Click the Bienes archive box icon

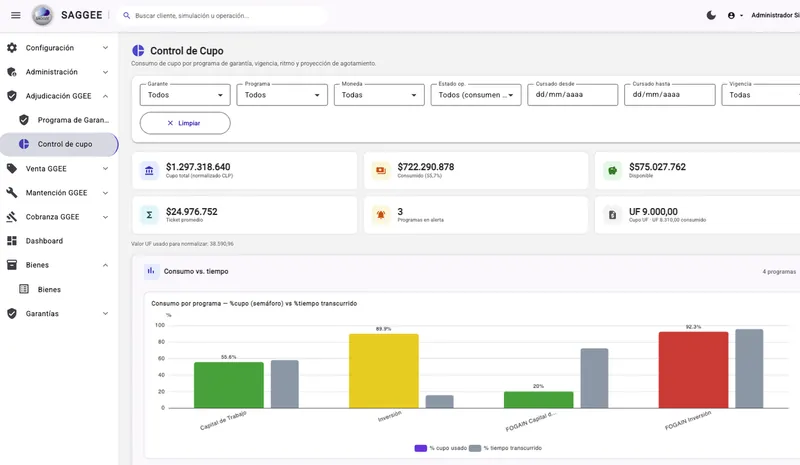coord(12,265)
